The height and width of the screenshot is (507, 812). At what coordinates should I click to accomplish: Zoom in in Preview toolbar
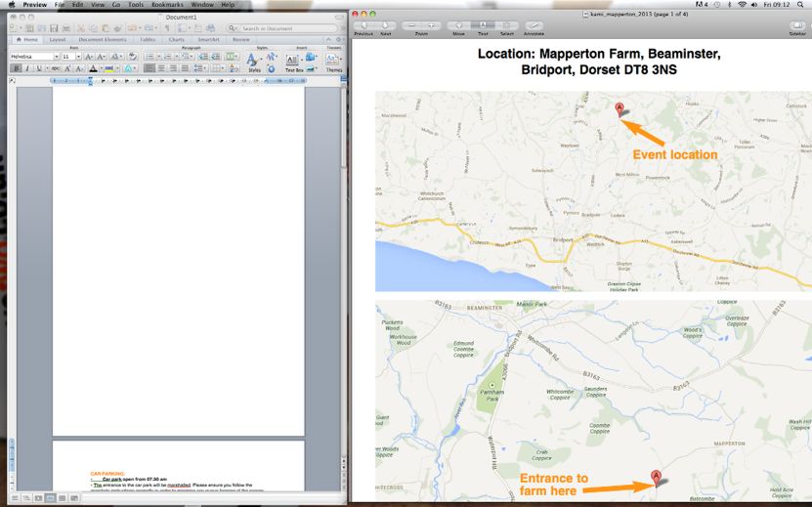[x=431, y=25]
